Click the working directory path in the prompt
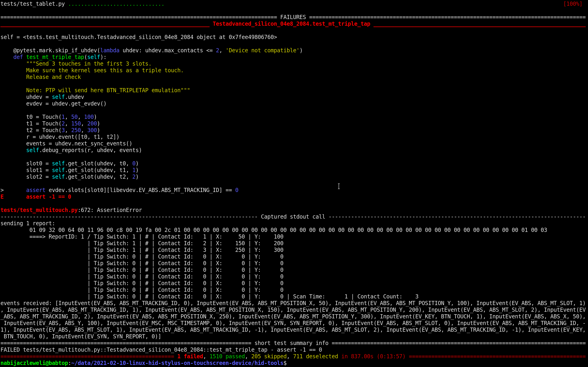This screenshot has height=367, width=588. click(177, 363)
